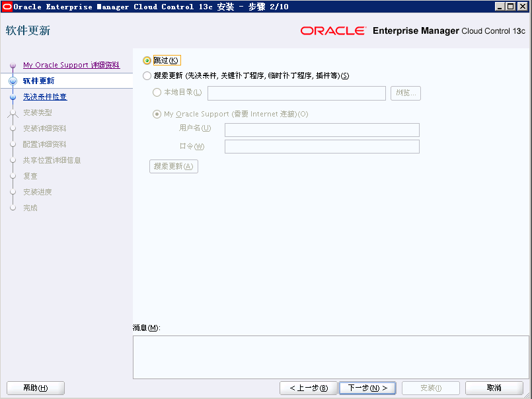Click the current 软件更新 step circle icon
Viewport: 532px width, 399px height.
(13, 81)
